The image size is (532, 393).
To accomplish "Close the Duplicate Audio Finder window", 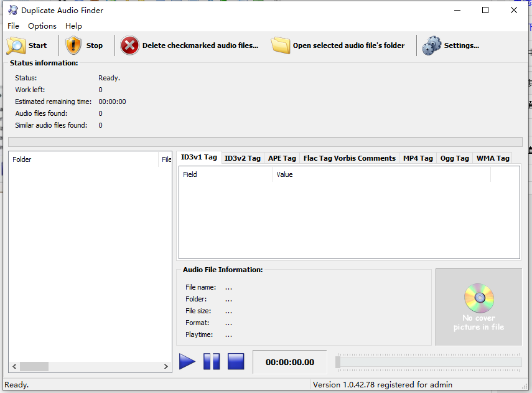I will click(514, 10).
